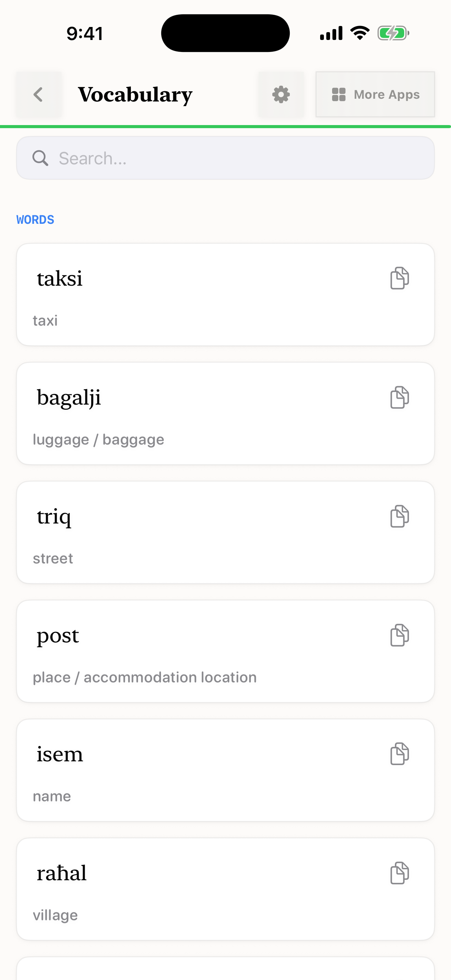The height and width of the screenshot is (980, 451).
Task: Copy the word bagalji
Action: (399, 397)
